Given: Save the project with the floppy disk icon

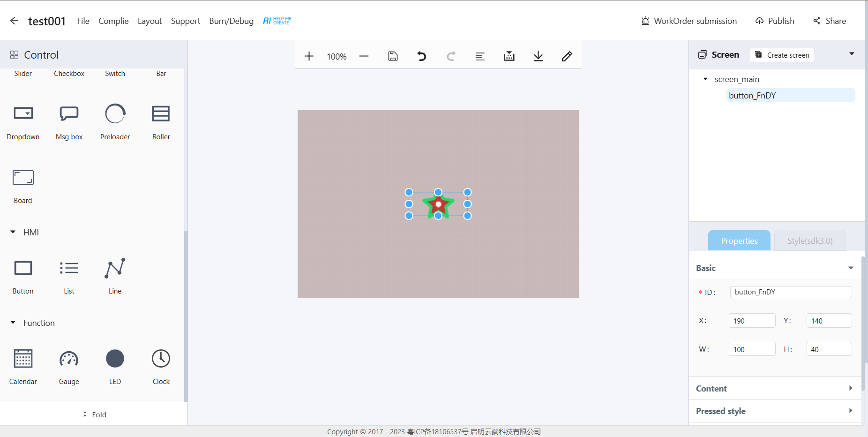Looking at the screenshot, I should 393,56.
